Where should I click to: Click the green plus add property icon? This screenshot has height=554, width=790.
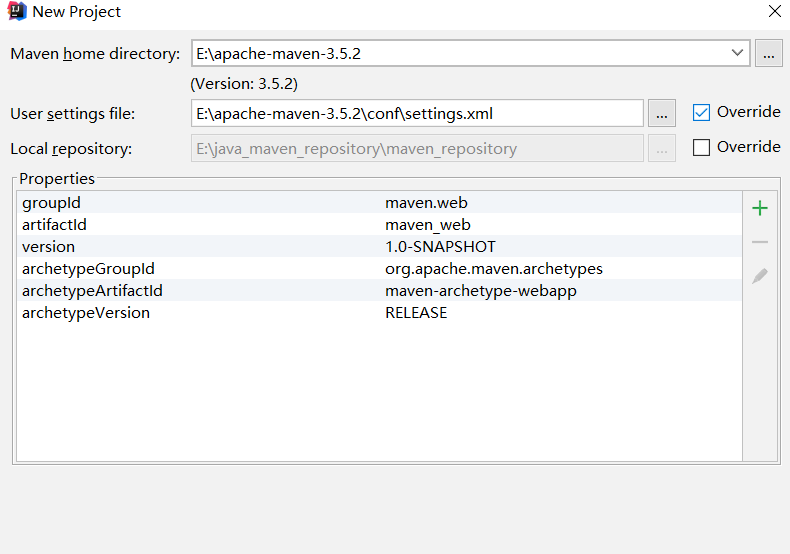[760, 208]
